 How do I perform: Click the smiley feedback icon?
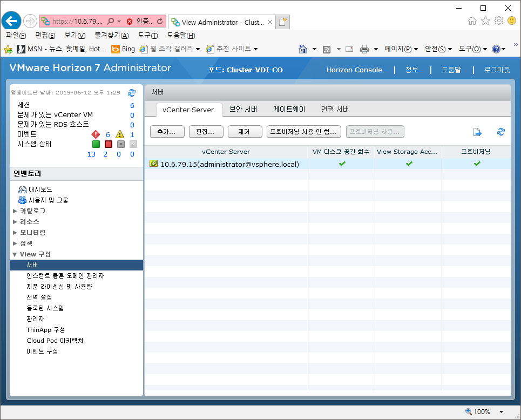pos(512,21)
